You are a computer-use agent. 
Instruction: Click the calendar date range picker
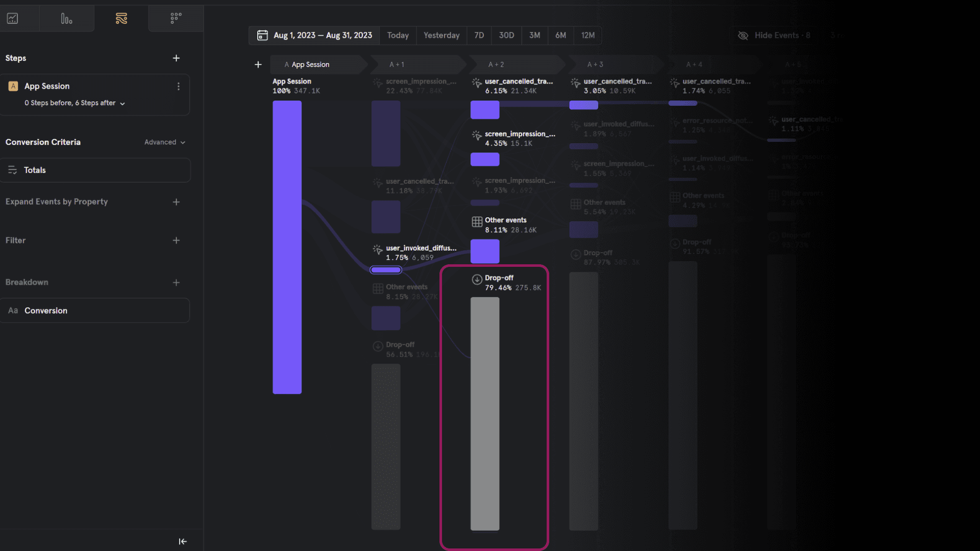(314, 35)
